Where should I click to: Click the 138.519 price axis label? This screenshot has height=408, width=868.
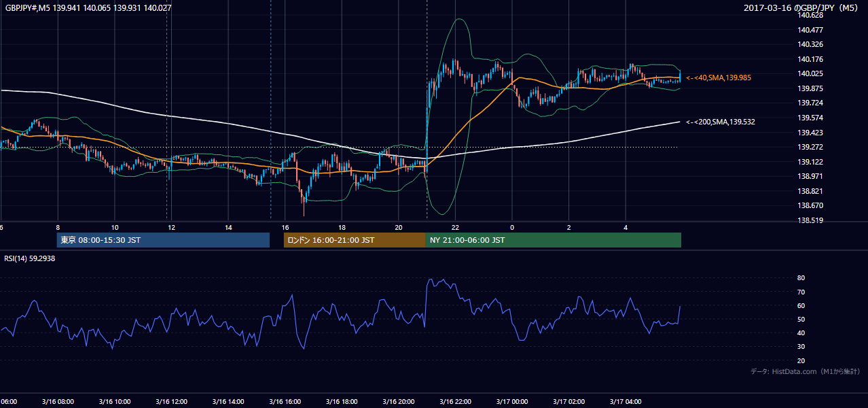[x=811, y=220]
